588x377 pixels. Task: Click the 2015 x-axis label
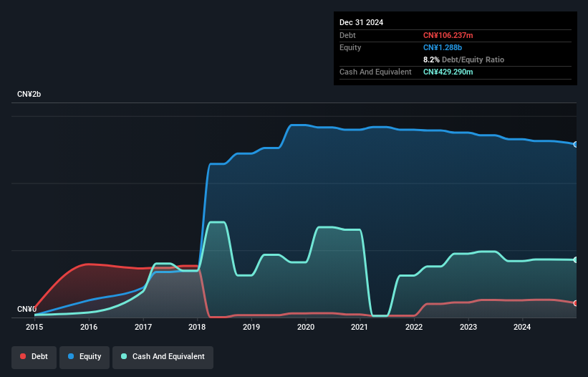pyautogui.click(x=34, y=327)
